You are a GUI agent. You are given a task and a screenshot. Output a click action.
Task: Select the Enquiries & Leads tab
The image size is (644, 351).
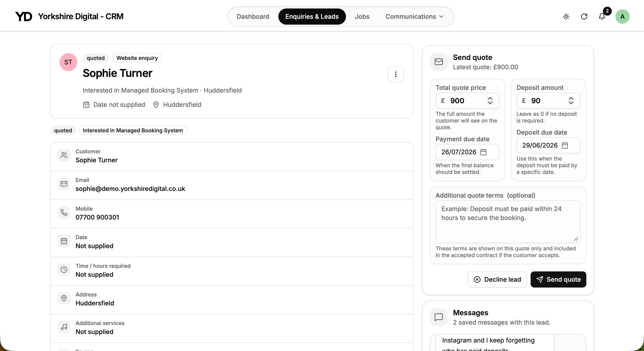pos(312,17)
